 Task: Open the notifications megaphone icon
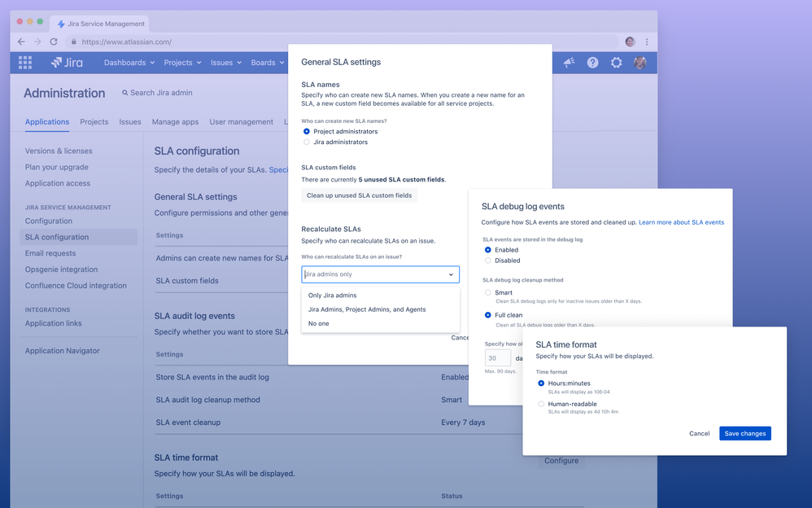coord(569,63)
